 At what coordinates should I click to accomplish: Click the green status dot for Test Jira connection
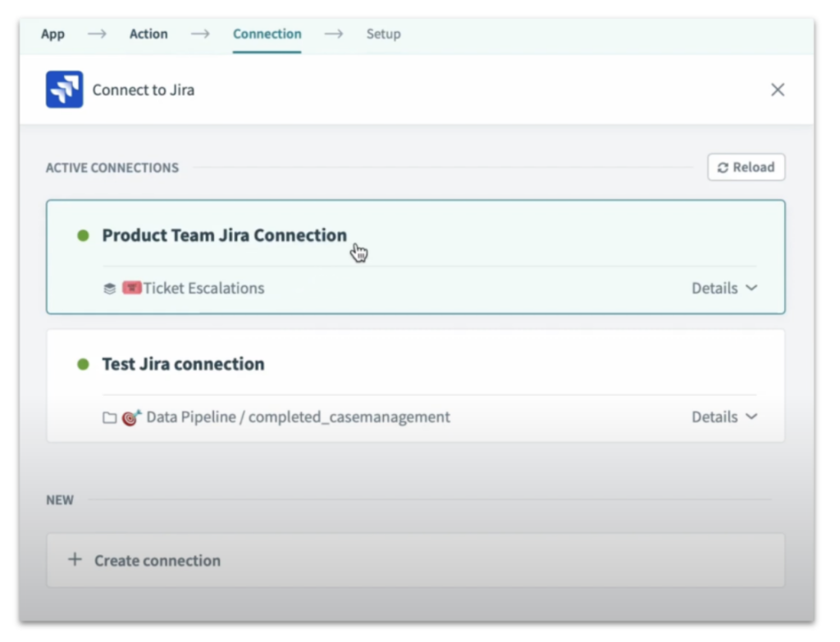[83, 364]
